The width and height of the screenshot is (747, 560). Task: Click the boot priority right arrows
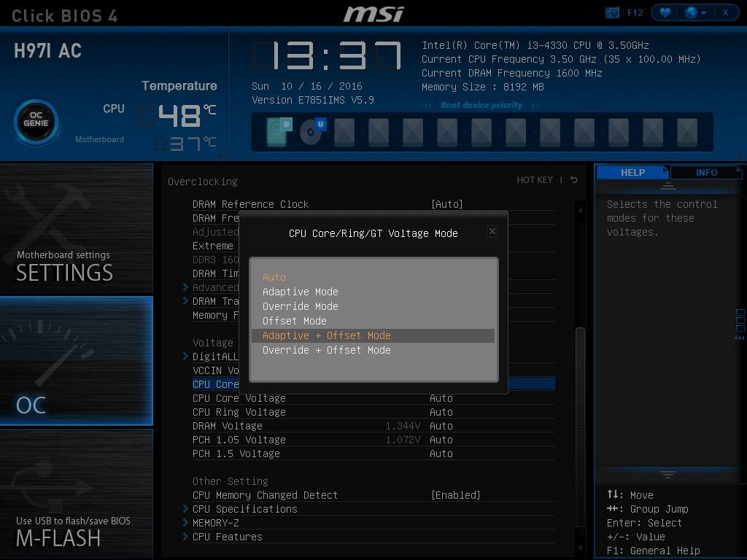(x=536, y=105)
